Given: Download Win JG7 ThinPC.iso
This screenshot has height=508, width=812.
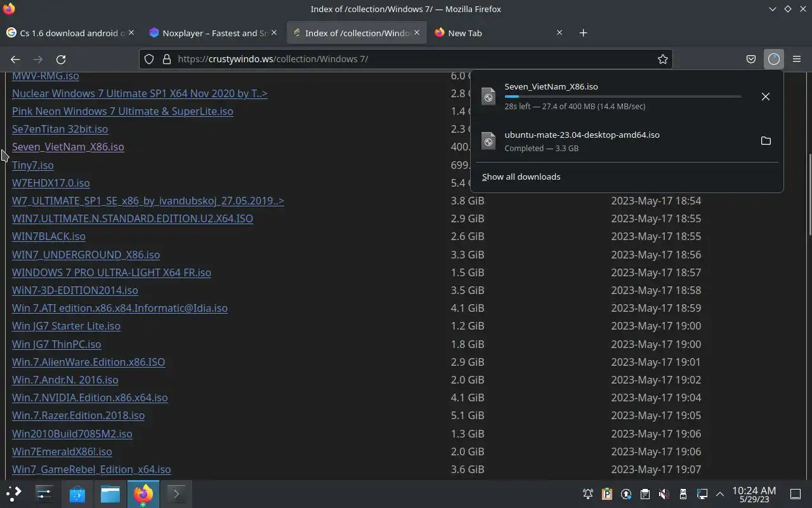Looking at the screenshot, I should click(x=56, y=344).
